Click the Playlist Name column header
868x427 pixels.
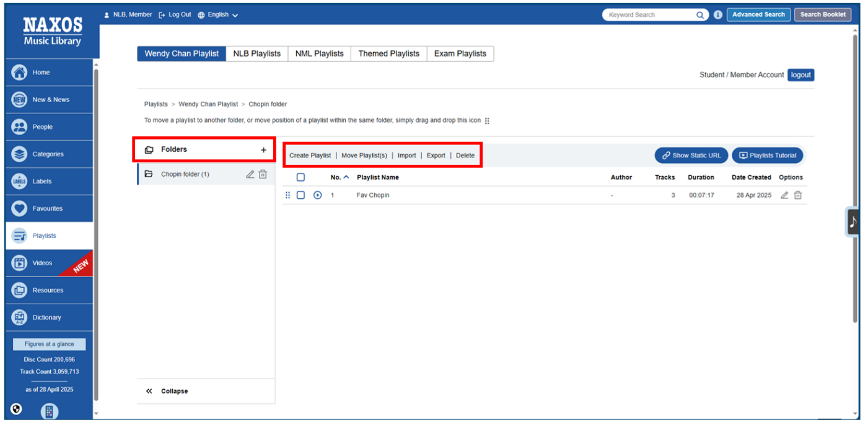tap(378, 177)
